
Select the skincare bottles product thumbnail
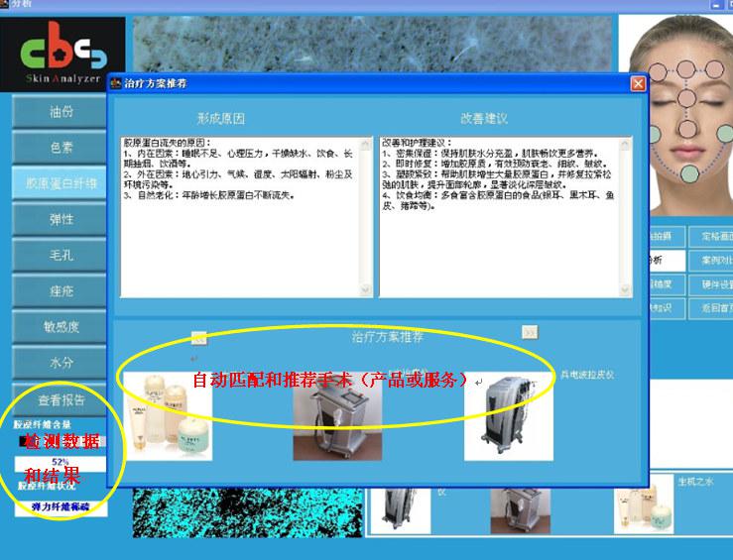[167, 416]
